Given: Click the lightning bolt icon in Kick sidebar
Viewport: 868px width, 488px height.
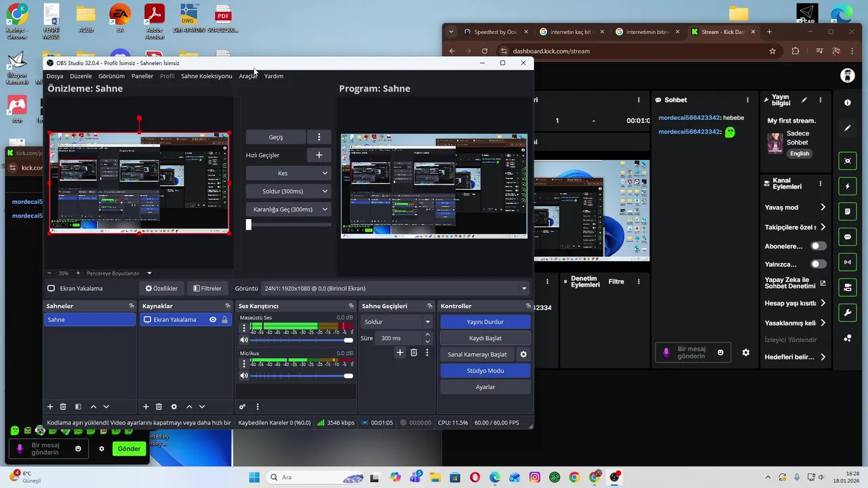Looking at the screenshot, I should pos(847,186).
